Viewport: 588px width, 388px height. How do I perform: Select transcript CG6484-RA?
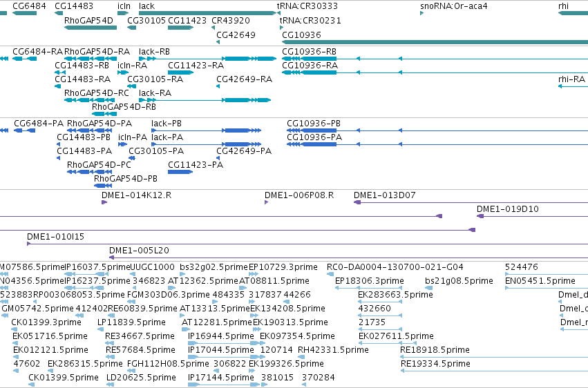37,51
